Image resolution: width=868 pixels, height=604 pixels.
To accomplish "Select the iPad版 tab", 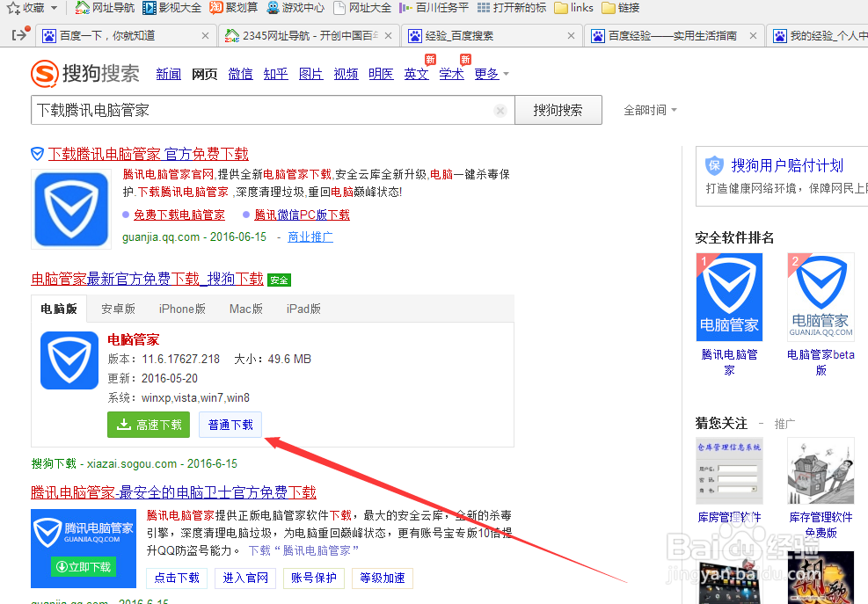I will (303, 309).
